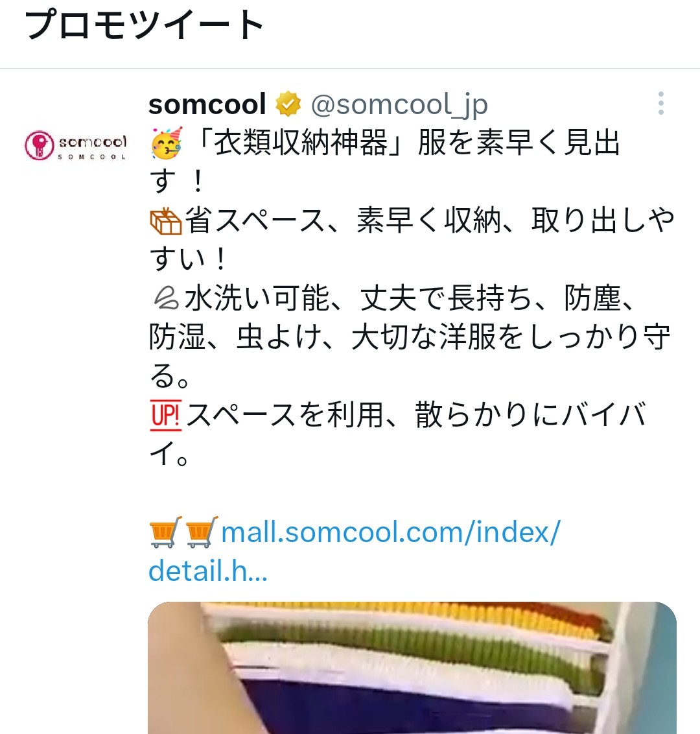Open the @somcool_jp handle

pos(400,104)
